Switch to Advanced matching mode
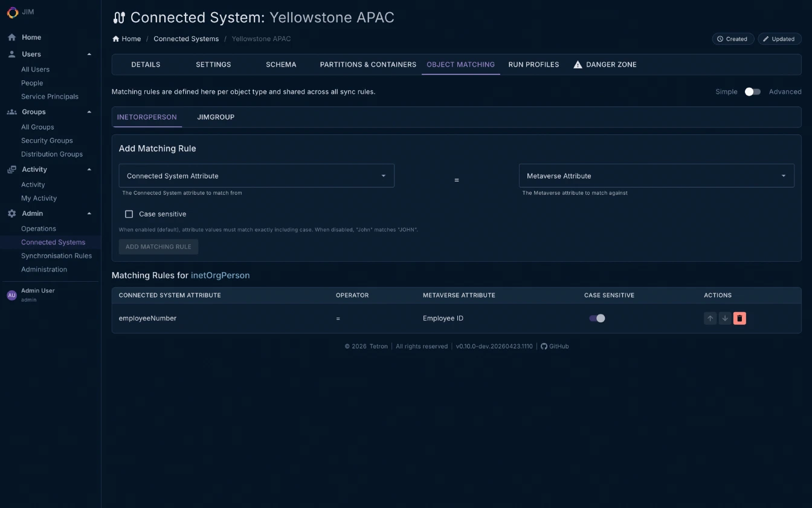The width and height of the screenshot is (812, 508). 753,91
